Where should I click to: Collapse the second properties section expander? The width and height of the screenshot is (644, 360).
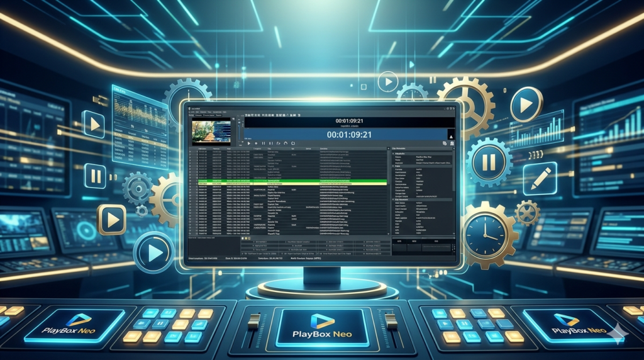pos(394,166)
